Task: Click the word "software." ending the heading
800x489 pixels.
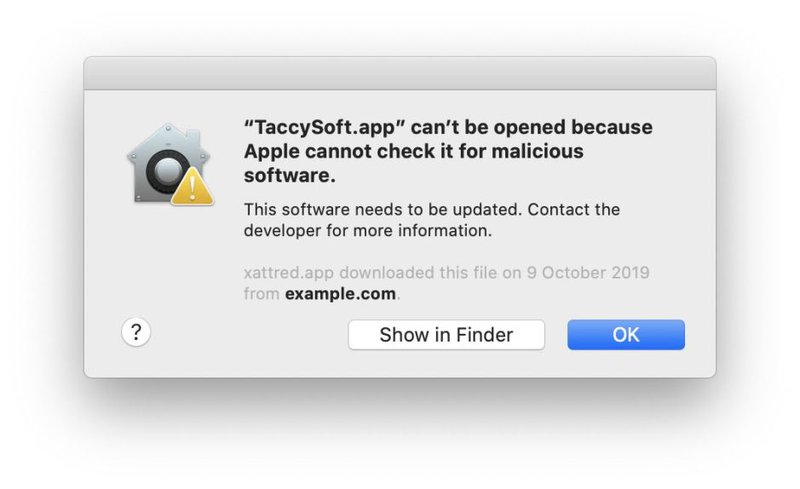Action: 290,175
